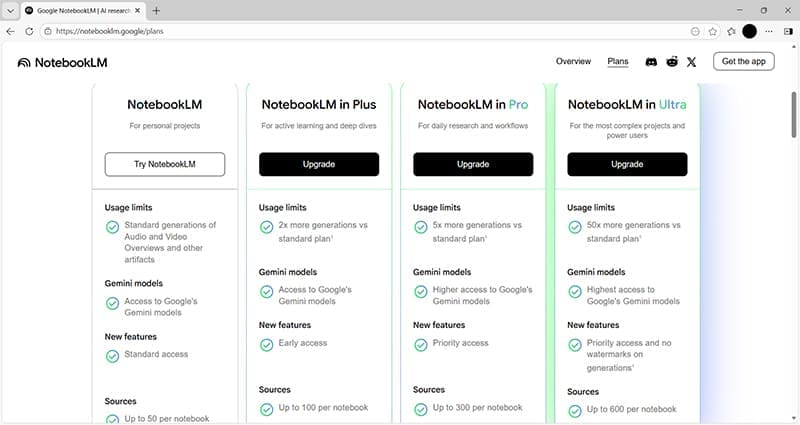Click Upgrade for NotebookLM in Plus
Screen dimensions: 800x425
tap(319, 164)
